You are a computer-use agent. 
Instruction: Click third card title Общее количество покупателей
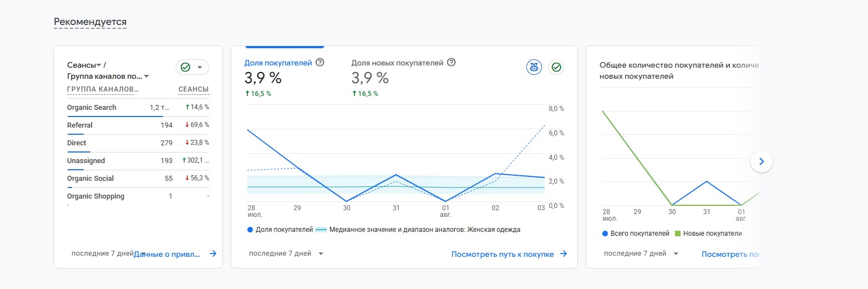click(x=679, y=70)
